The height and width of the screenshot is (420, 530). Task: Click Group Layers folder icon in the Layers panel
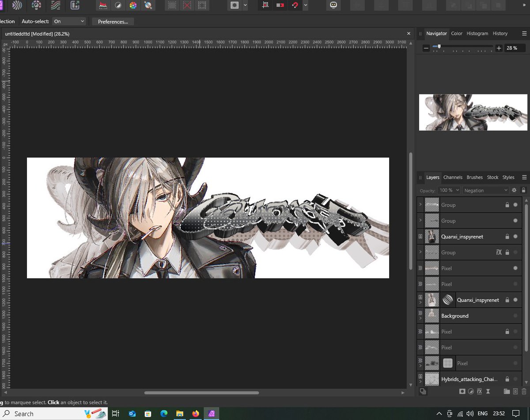point(507,391)
